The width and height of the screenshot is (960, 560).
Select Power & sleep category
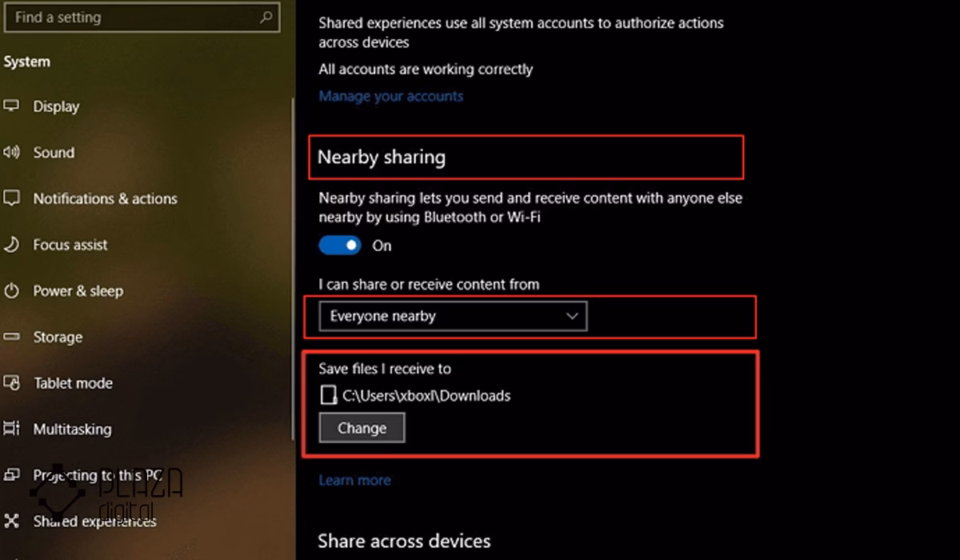click(x=78, y=291)
